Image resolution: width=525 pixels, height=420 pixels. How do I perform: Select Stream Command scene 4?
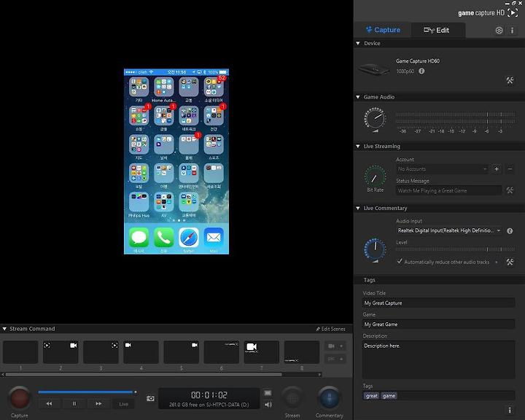coord(141,352)
